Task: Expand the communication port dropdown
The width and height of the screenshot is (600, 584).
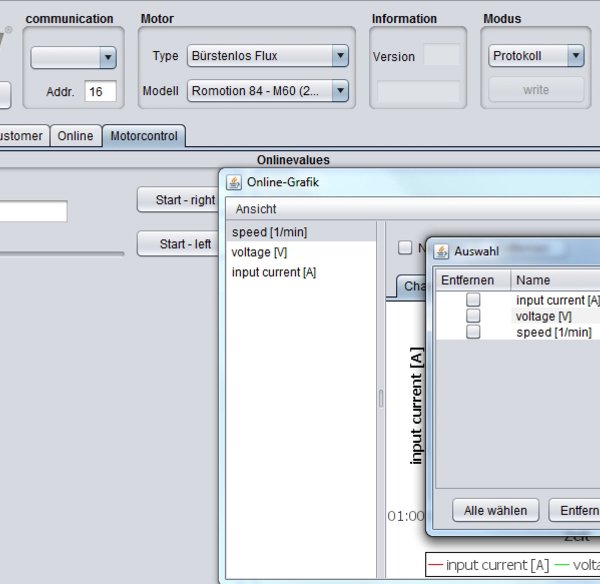Action: (x=108, y=59)
